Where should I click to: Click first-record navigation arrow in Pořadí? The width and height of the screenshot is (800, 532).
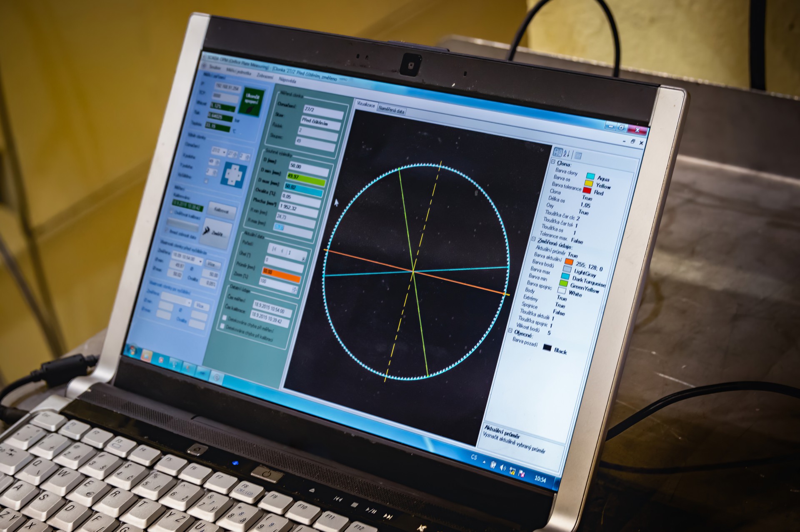tap(274, 249)
